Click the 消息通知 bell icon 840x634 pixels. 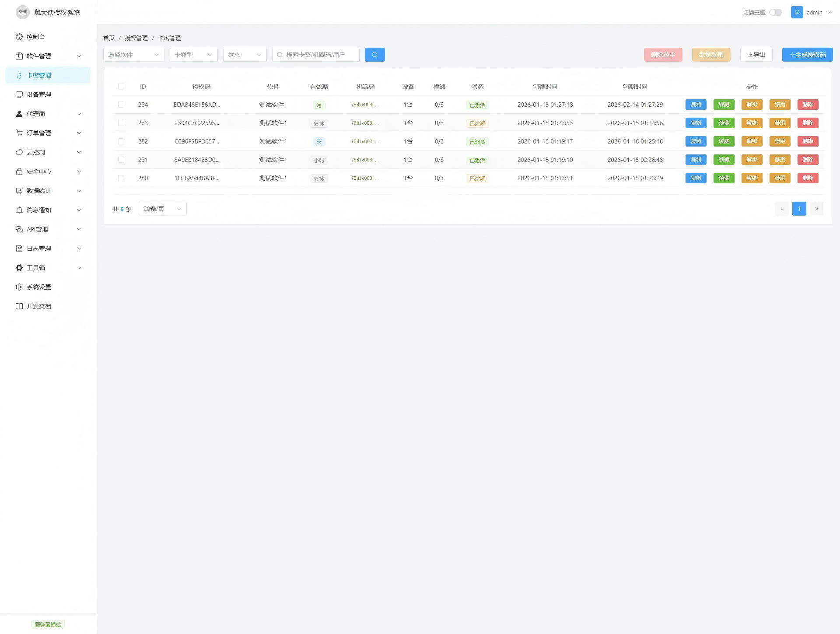[x=19, y=210]
